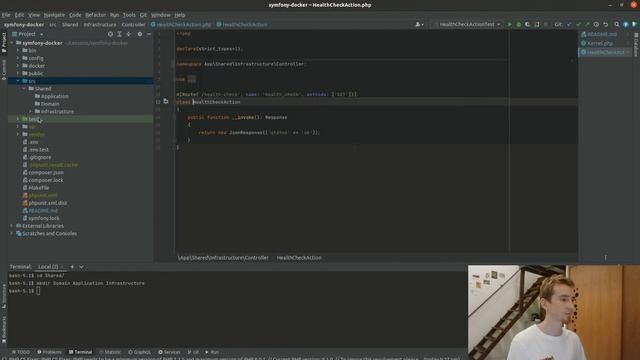Open terminal session options chevron
The width and height of the screenshot is (640, 360).
pyautogui.click(x=81, y=267)
